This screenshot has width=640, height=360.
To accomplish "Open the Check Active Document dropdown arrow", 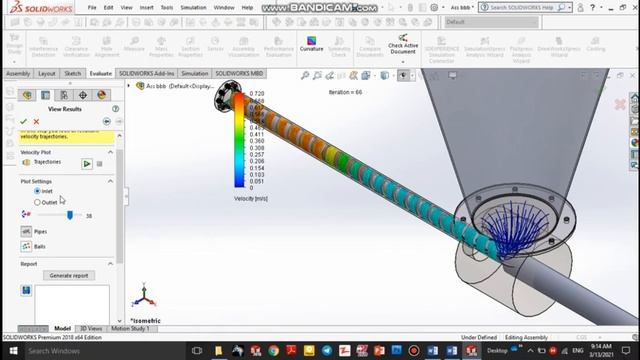I will (403, 62).
